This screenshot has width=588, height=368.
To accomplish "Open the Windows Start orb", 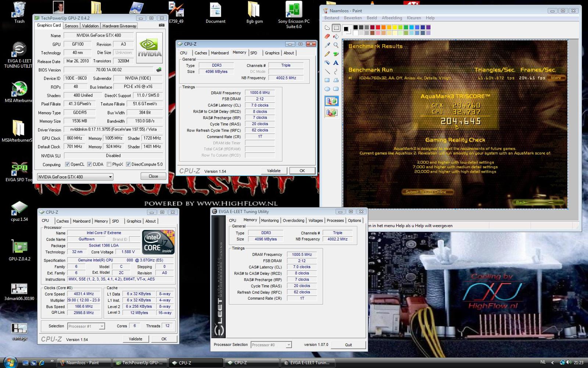I will (10, 362).
